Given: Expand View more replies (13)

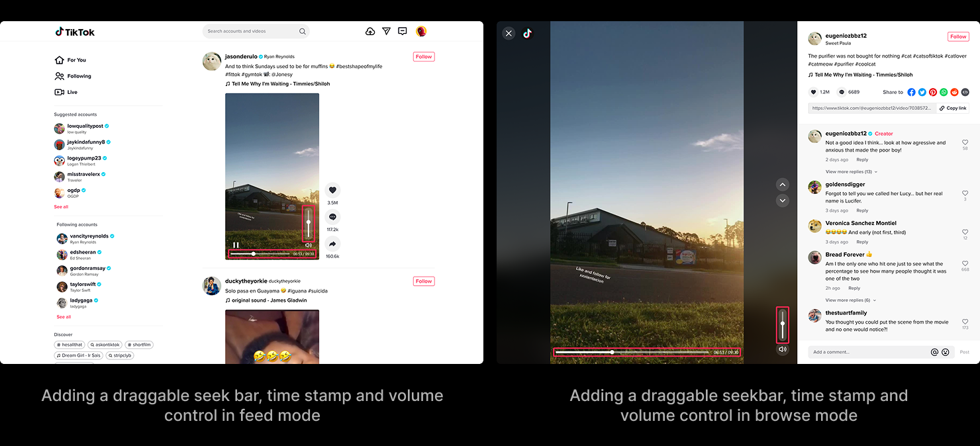Looking at the screenshot, I should 851,171.
